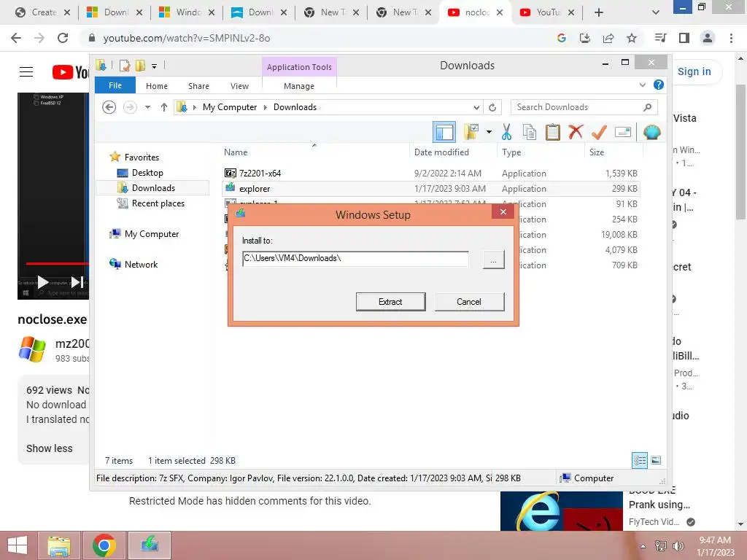
Task: Expand the quick access toolbar dropdown
Action: point(155,66)
